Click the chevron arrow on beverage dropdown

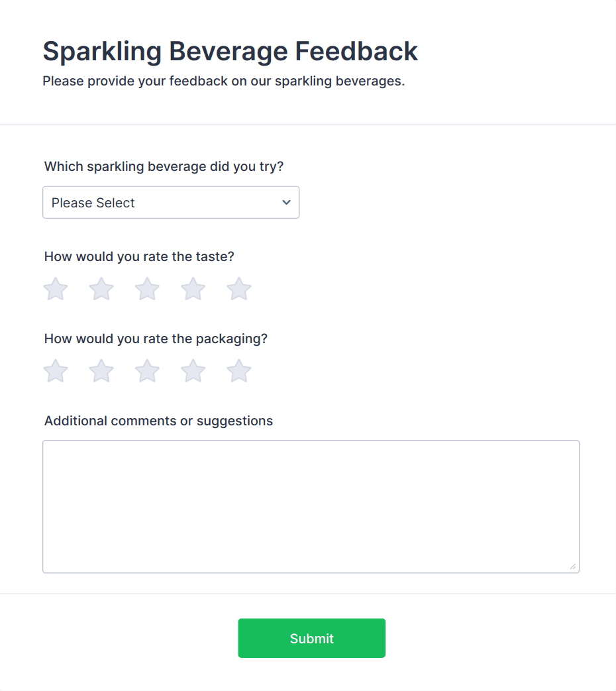tap(286, 203)
